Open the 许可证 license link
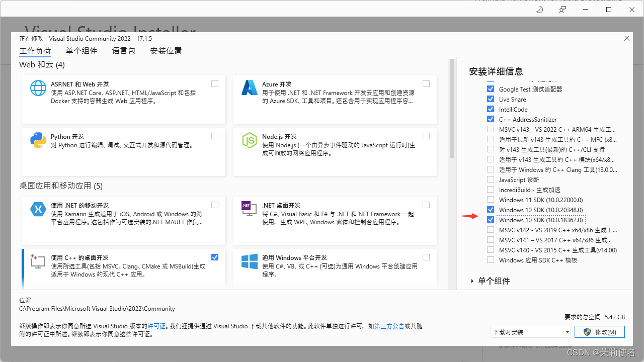This screenshot has width=644, height=362. click(156, 326)
